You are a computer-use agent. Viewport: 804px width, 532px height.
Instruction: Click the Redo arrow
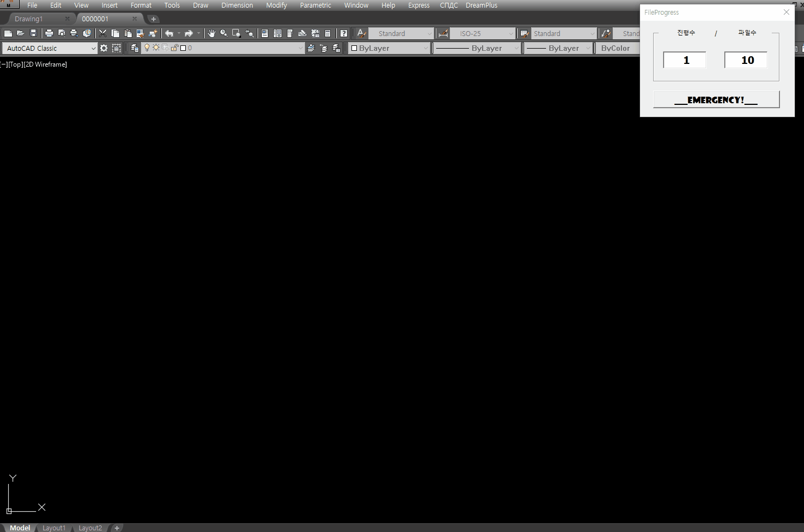[189, 33]
